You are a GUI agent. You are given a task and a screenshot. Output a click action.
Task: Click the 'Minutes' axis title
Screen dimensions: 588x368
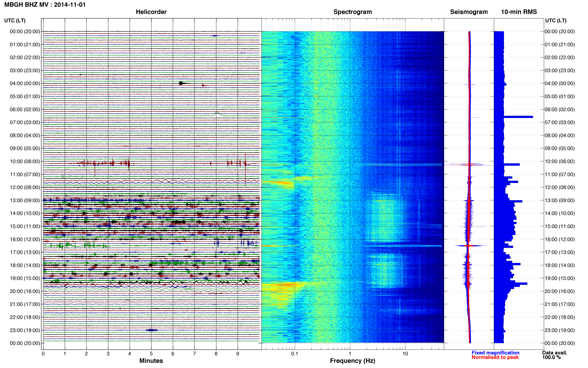151,361
